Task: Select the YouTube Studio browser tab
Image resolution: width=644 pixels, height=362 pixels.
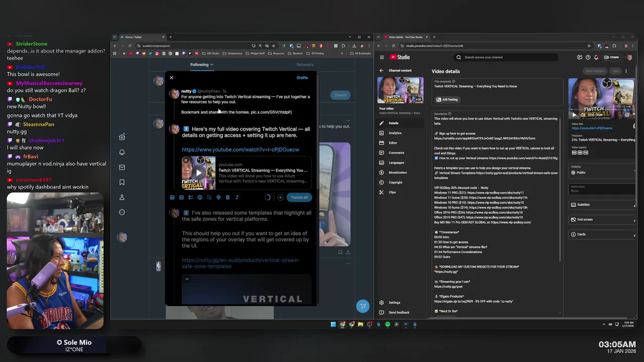Action: point(406,37)
